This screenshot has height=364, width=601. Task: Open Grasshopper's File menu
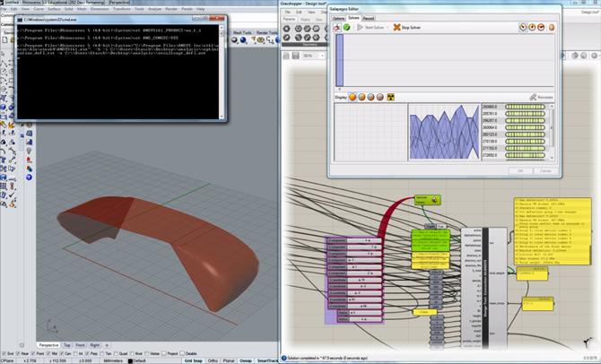coord(287,12)
